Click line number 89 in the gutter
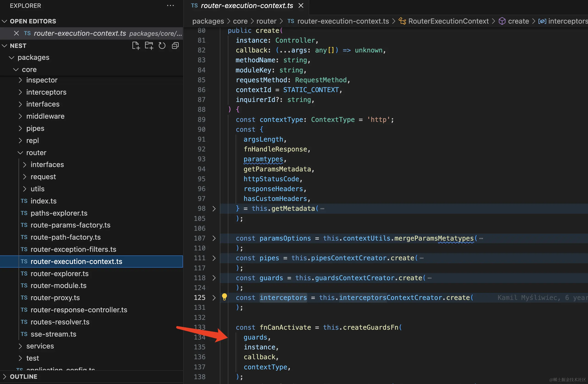This screenshot has width=588, height=384. pyautogui.click(x=201, y=119)
